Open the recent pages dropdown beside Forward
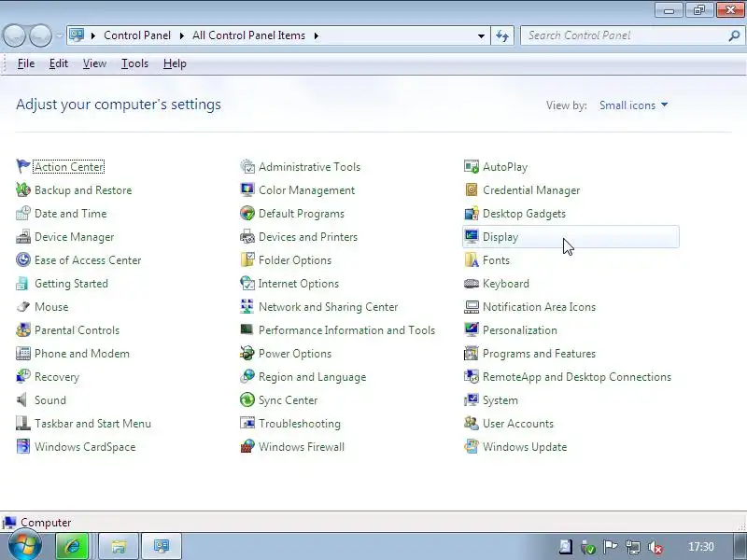Viewport: 747px width, 560px height. click(x=59, y=35)
